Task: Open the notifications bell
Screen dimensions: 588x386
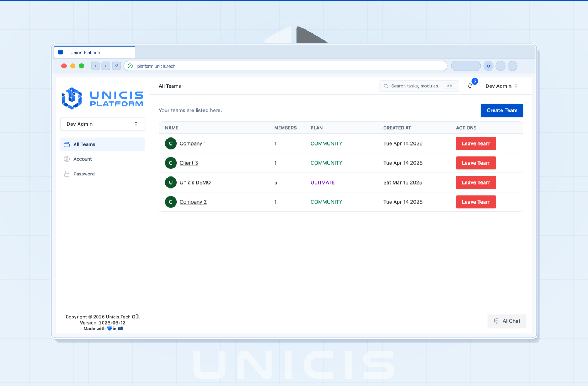Action: [470, 86]
